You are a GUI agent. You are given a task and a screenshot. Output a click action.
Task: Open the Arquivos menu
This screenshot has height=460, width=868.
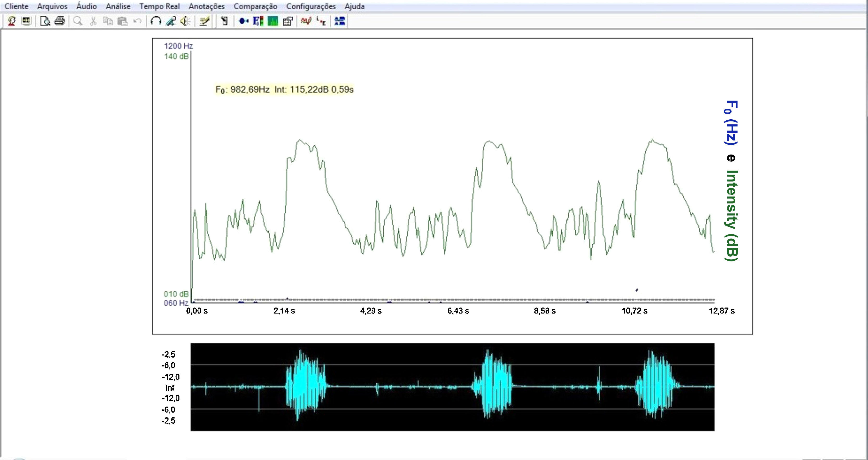[52, 7]
